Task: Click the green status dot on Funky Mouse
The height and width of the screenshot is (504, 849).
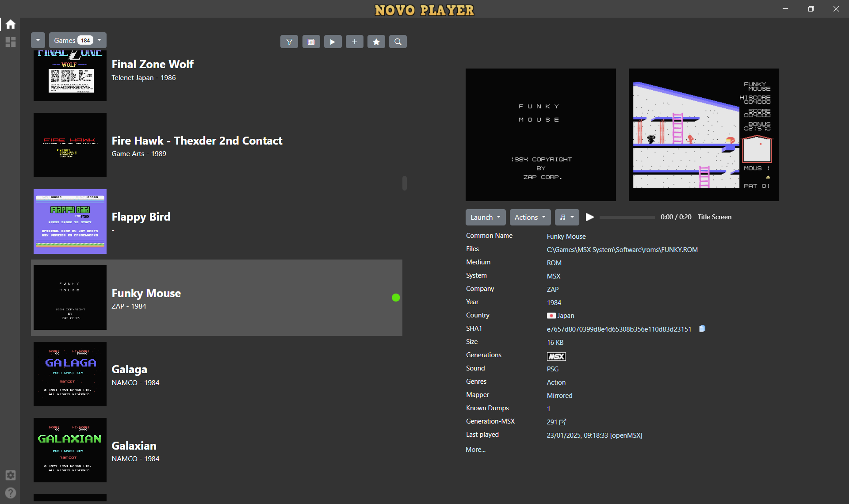Action: pyautogui.click(x=396, y=298)
